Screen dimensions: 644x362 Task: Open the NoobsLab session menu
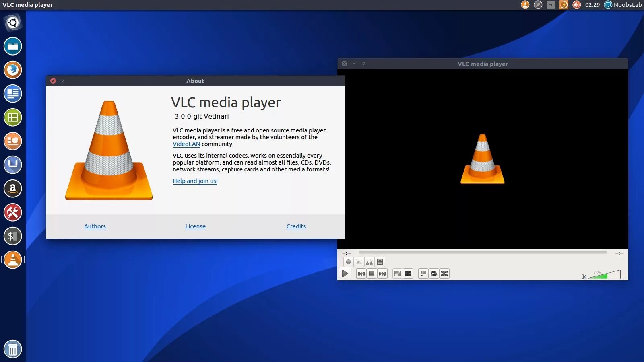point(623,5)
